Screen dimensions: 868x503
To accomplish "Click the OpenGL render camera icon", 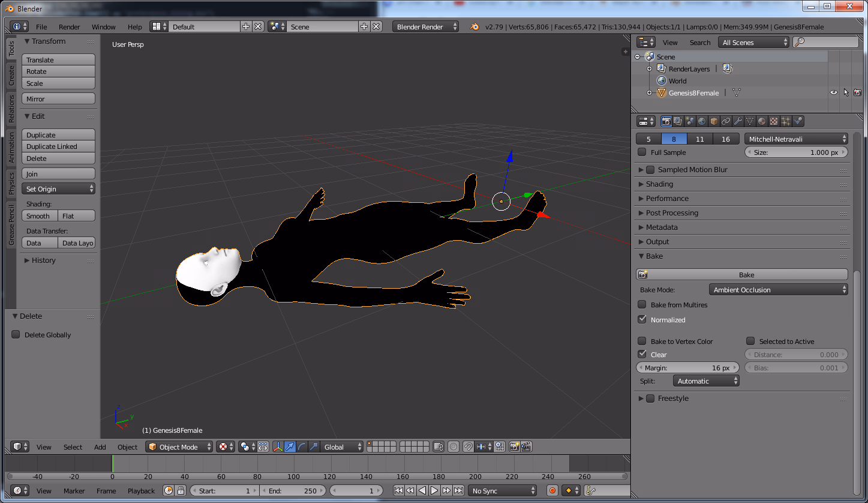I will (x=514, y=447).
